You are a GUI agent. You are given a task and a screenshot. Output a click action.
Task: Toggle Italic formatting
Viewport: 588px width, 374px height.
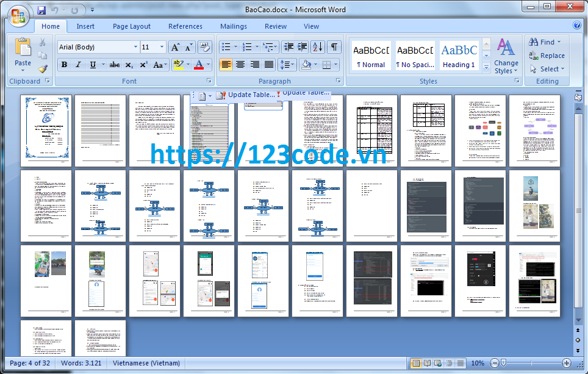pos(79,65)
